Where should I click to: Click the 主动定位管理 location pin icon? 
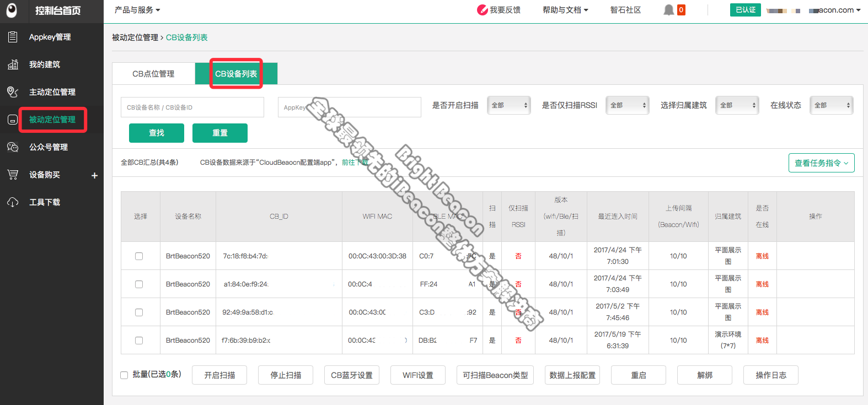coord(13,92)
